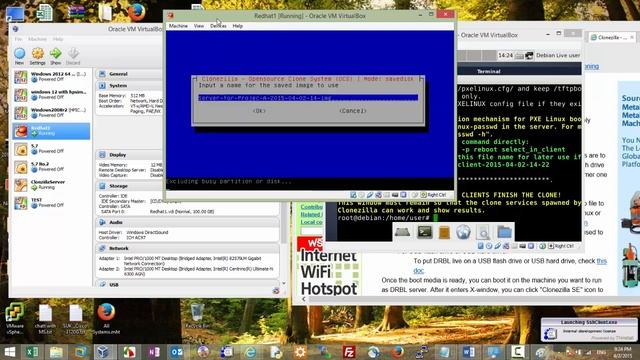
Task: Select the Windows2008r2 VM entry
Action: [x=51, y=113]
